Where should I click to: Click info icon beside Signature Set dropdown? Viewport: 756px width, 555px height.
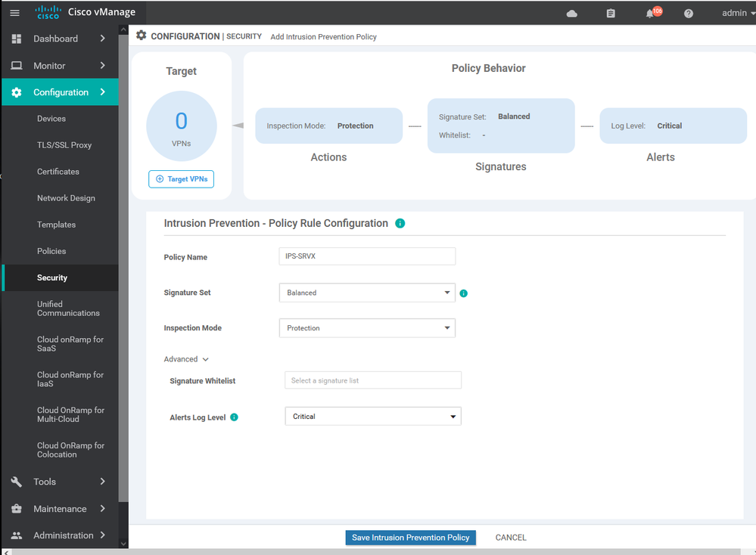click(463, 293)
